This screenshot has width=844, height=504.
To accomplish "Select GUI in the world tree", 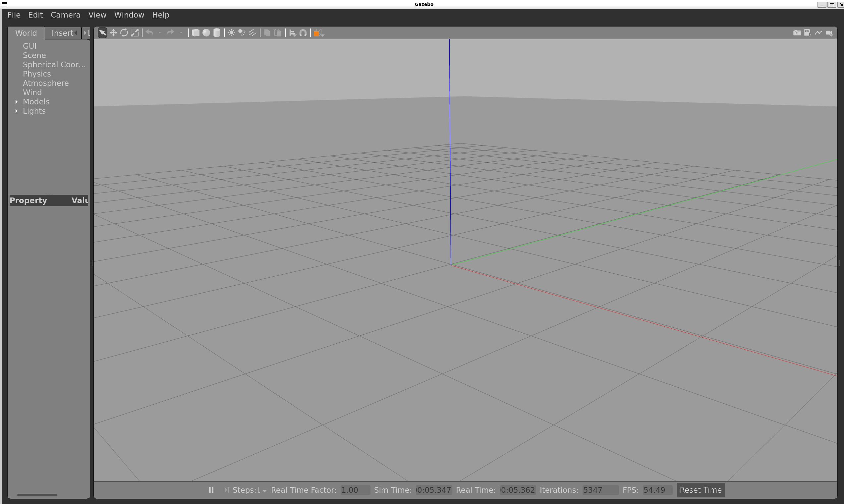I will (x=29, y=46).
